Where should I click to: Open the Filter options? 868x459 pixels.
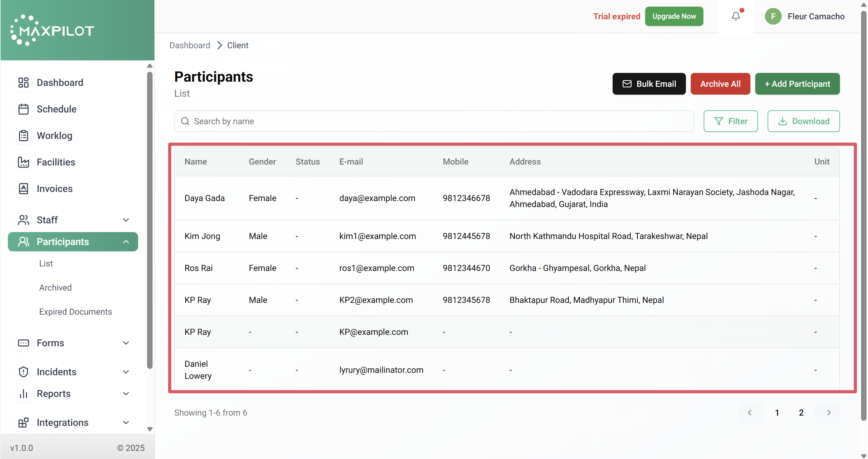point(730,121)
